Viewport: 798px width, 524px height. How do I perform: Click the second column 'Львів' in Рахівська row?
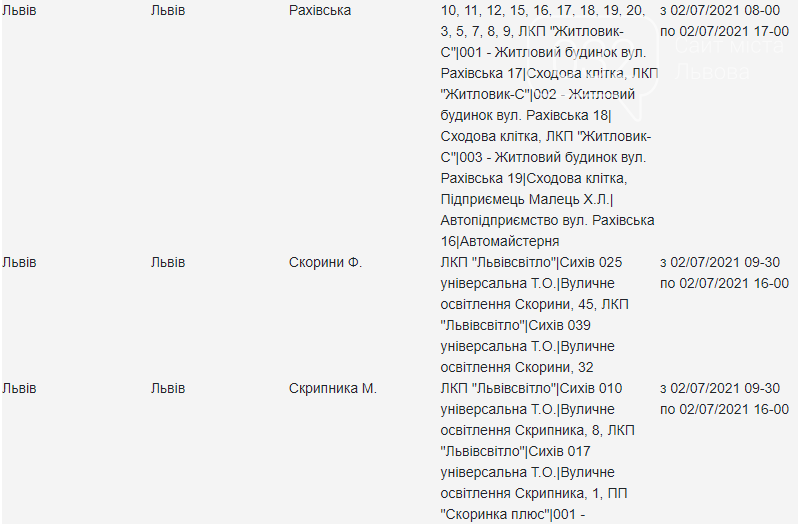click(x=168, y=11)
